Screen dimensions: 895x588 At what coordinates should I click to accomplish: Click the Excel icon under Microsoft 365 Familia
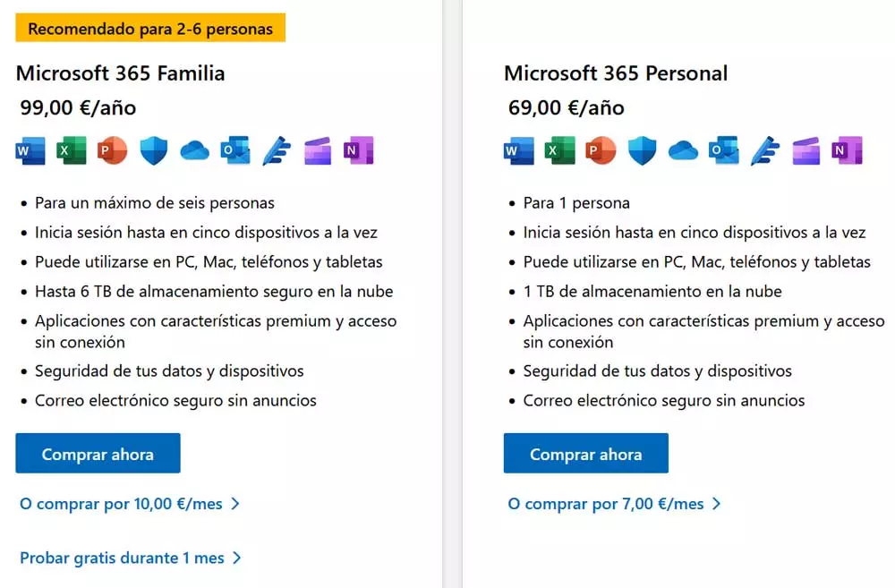(72, 150)
